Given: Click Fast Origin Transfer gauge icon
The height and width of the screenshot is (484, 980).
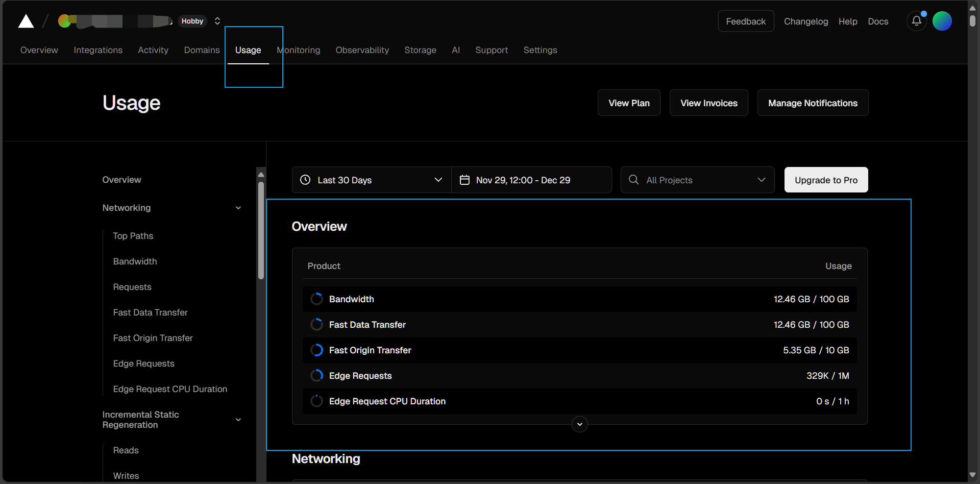Looking at the screenshot, I should 316,350.
